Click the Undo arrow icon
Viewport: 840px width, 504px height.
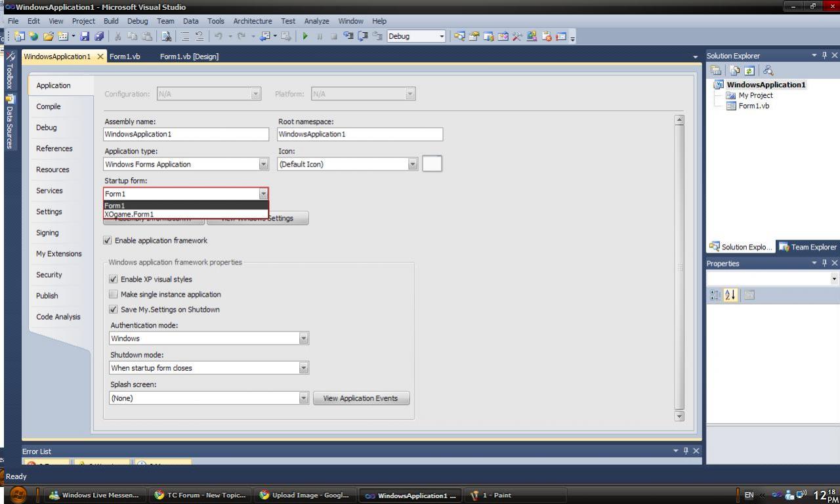pos(218,36)
